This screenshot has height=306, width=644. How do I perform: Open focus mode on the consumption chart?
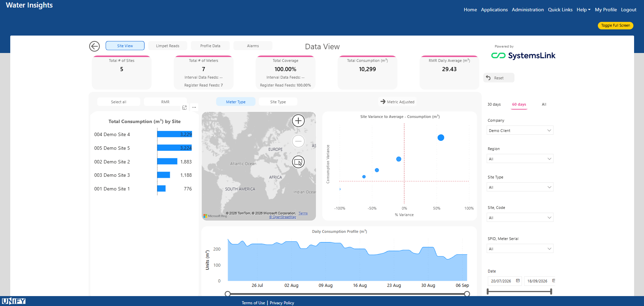coord(185,108)
